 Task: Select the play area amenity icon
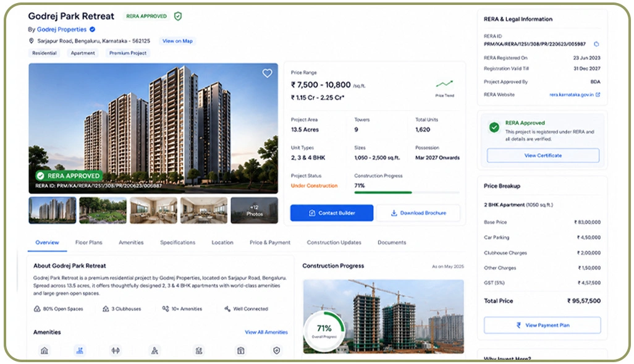154,350
